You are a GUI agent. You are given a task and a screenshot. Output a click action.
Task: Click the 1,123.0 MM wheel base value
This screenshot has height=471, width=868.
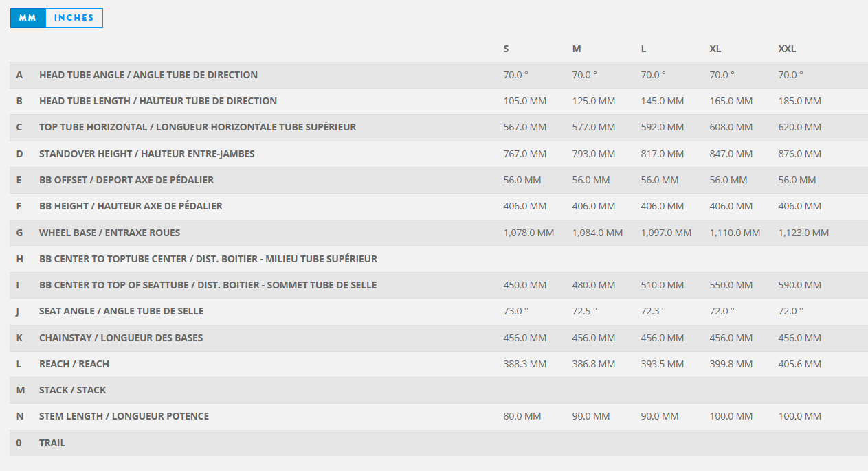click(803, 233)
